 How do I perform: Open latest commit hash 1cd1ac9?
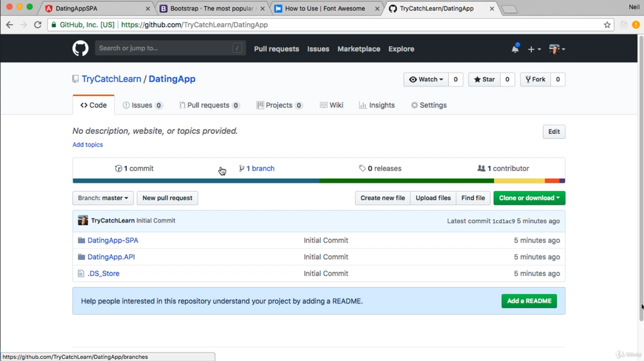pos(504,221)
